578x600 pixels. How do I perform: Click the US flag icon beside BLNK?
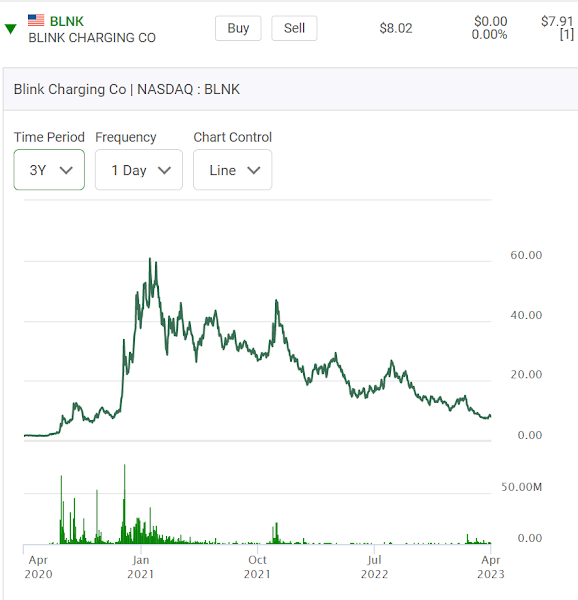pyautogui.click(x=36, y=20)
